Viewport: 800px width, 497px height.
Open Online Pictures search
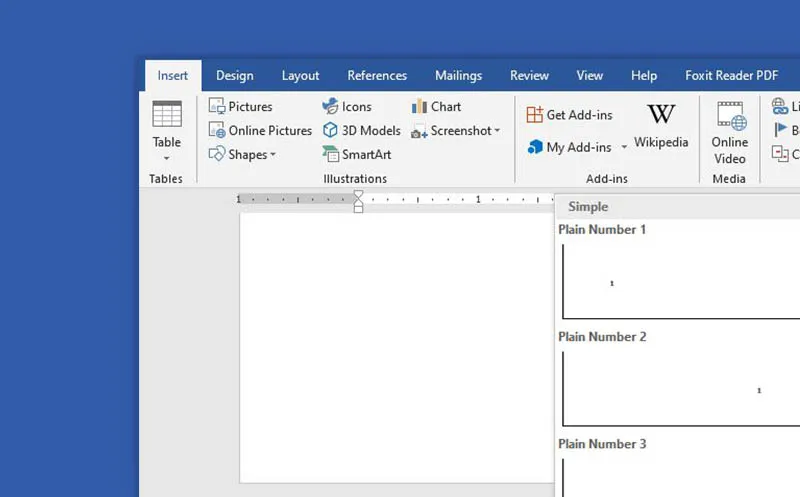tap(260, 131)
